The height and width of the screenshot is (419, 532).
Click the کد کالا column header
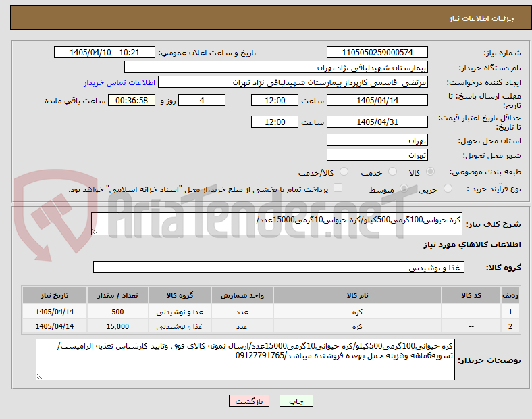coord(471,295)
